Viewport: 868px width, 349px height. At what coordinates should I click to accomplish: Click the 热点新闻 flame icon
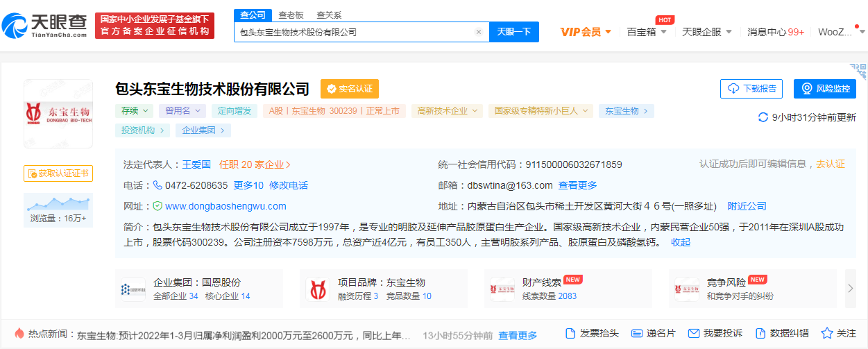(19, 333)
